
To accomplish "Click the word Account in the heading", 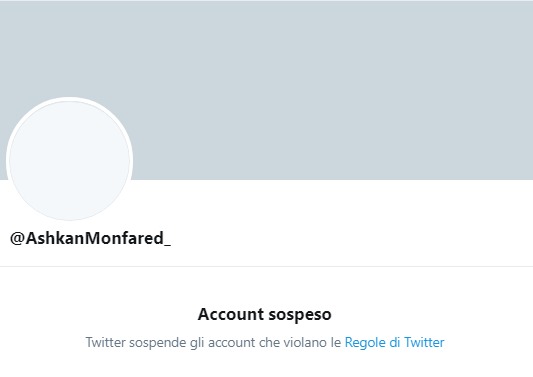I will [231, 314].
